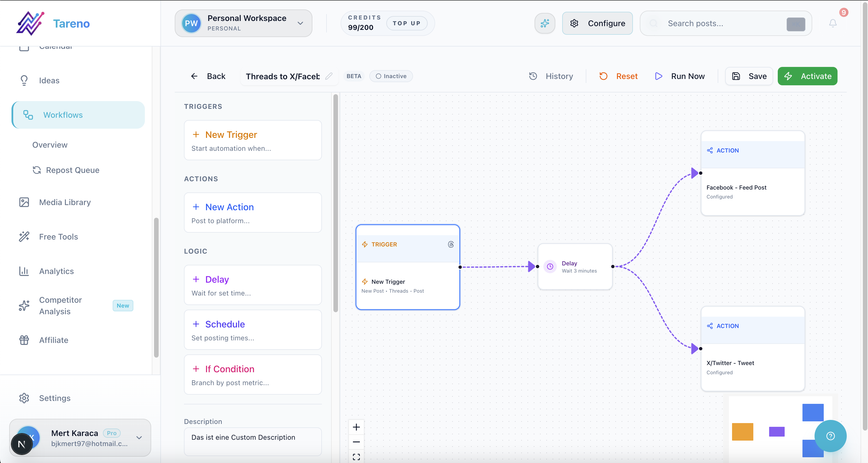Click the Search posts field
The width and height of the screenshot is (868, 463).
pos(725,23)
